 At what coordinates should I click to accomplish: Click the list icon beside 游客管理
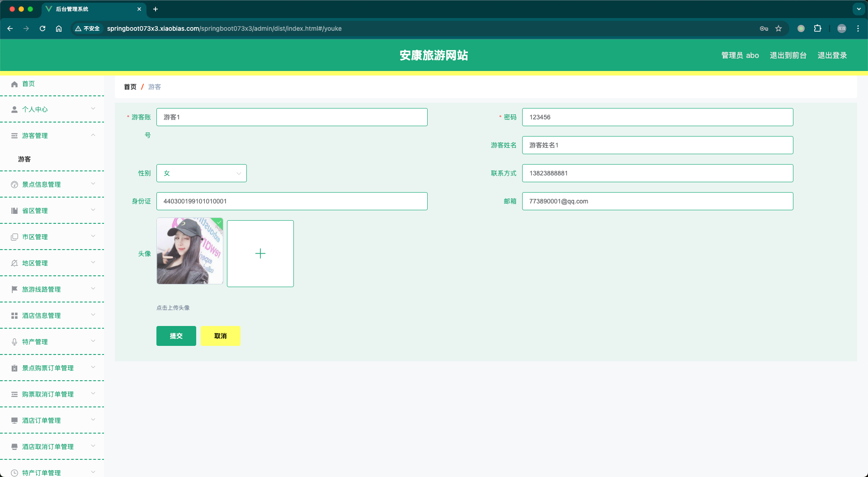14,136
